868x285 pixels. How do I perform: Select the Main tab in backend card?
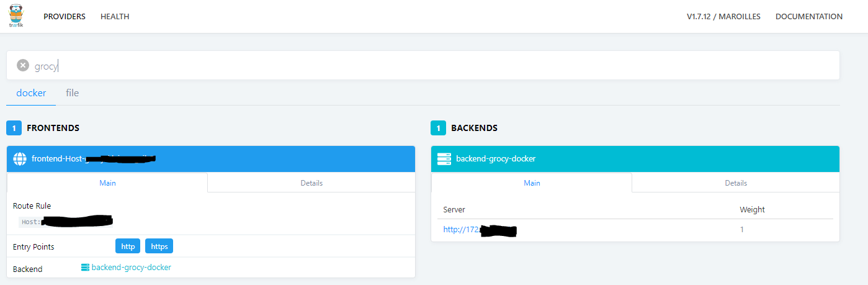(x=532, y=183)
